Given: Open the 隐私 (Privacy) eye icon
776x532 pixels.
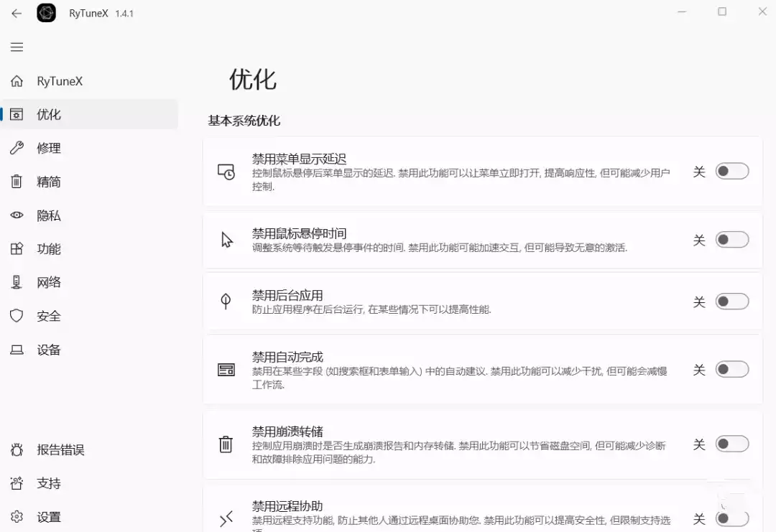Looking at the screenshot, I should [17, 215].
